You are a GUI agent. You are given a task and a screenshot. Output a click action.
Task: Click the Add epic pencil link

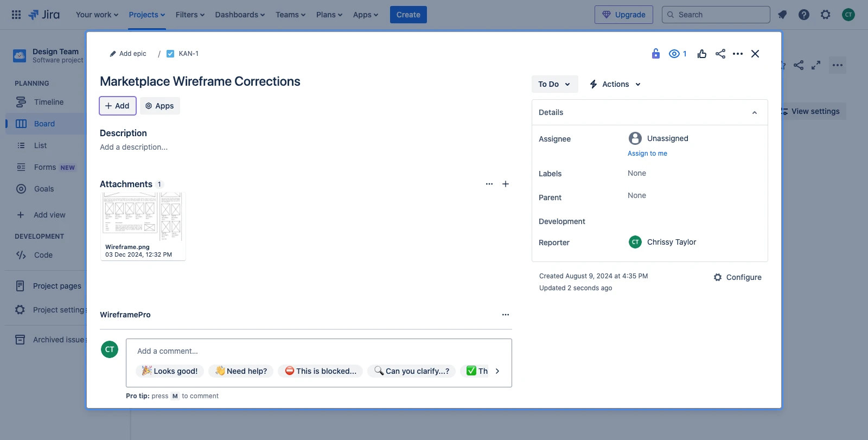tap(128, 54)
